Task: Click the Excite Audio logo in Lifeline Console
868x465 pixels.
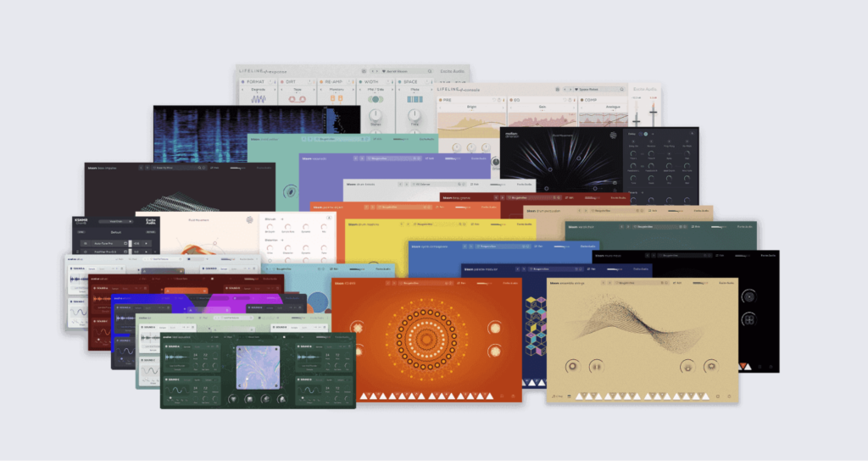Action: (x=645, y=89)
